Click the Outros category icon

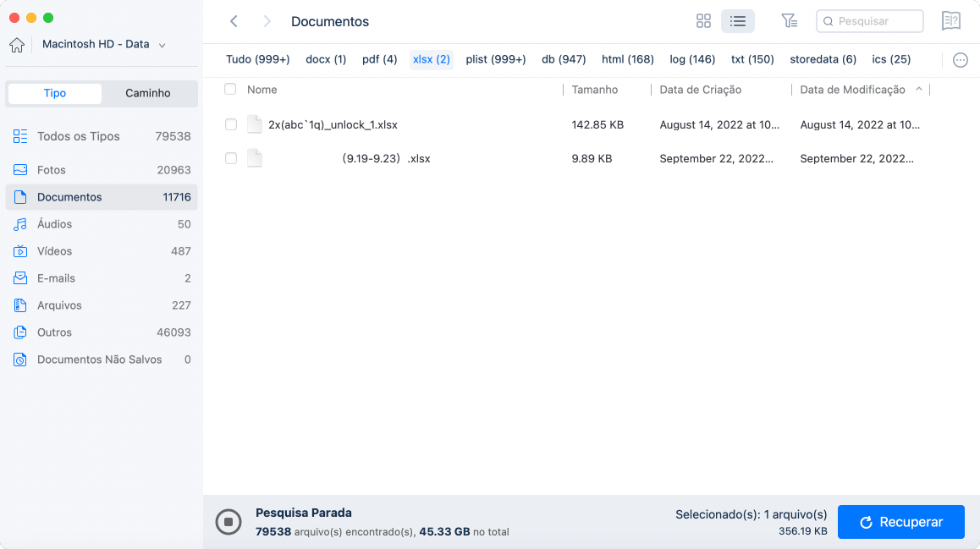click(20, 332)
